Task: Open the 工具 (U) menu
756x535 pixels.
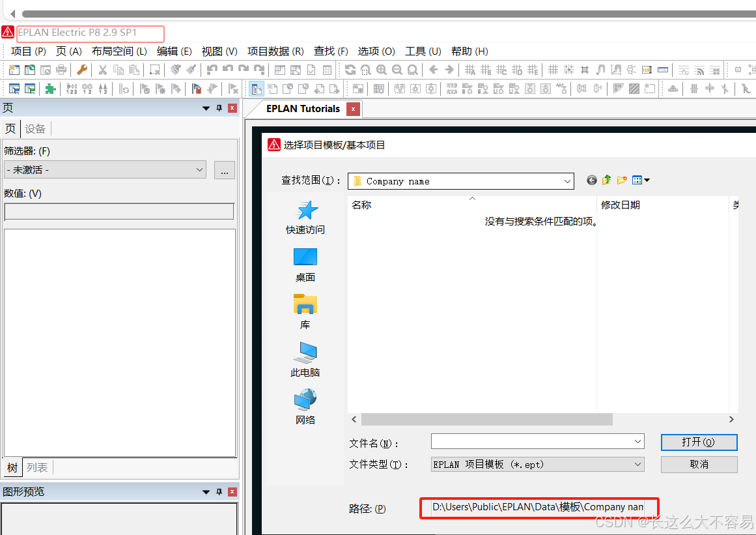Action: (x=423, y=51)
